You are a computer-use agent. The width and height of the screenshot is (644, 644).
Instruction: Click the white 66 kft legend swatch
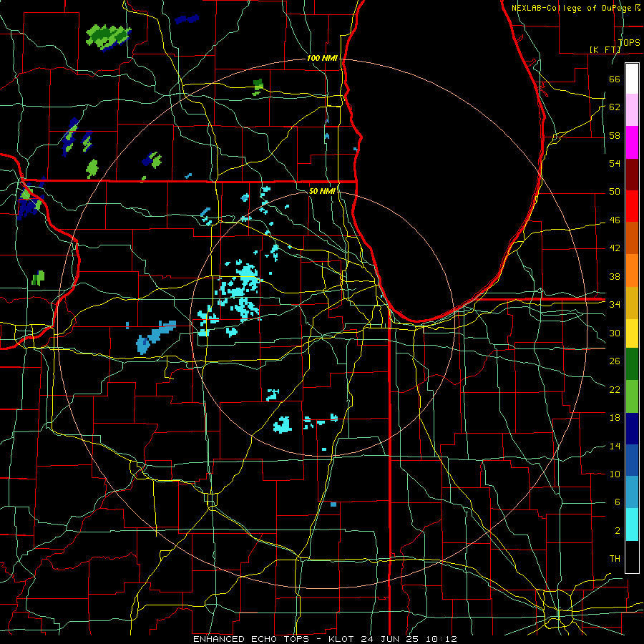[632, 79]
